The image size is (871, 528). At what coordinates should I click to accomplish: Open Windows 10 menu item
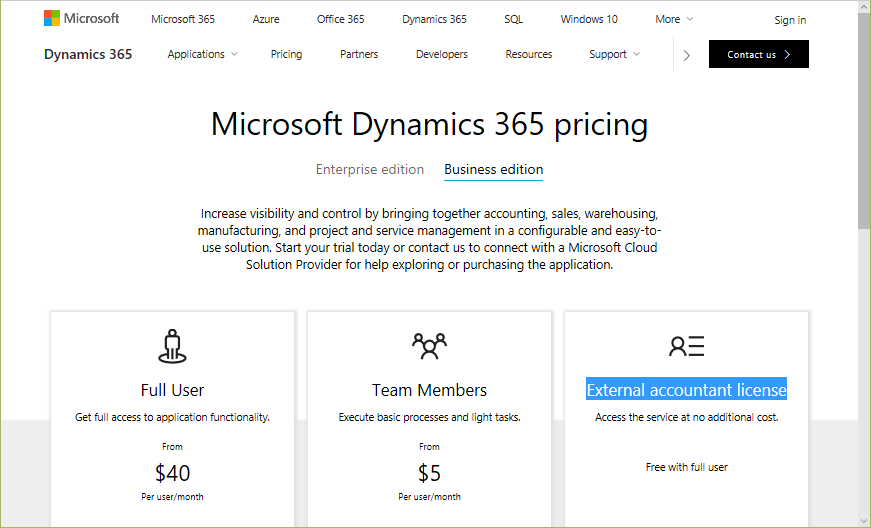coord(589,19)
